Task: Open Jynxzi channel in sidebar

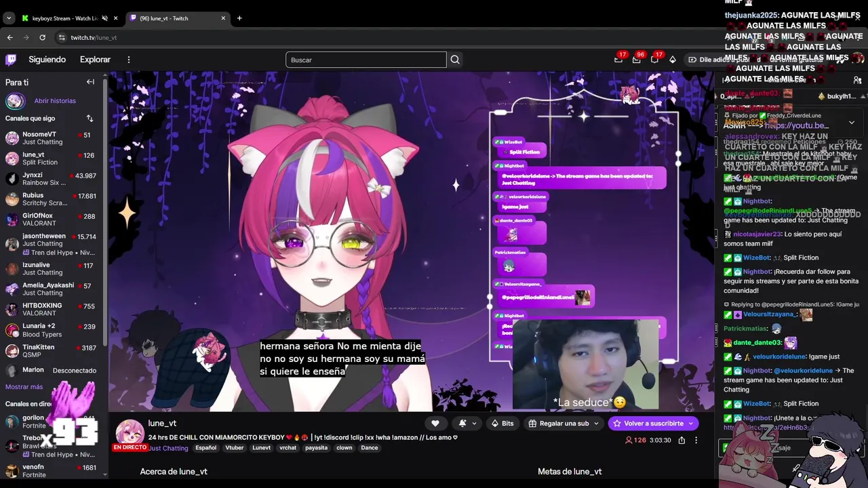Action: 51,179
